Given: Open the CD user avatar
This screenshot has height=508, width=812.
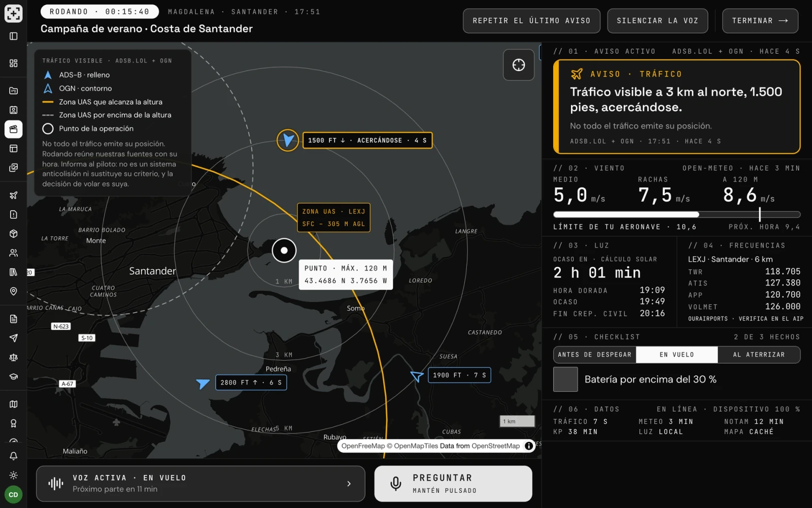Looking at the screenshot, I should pos(14,494).
